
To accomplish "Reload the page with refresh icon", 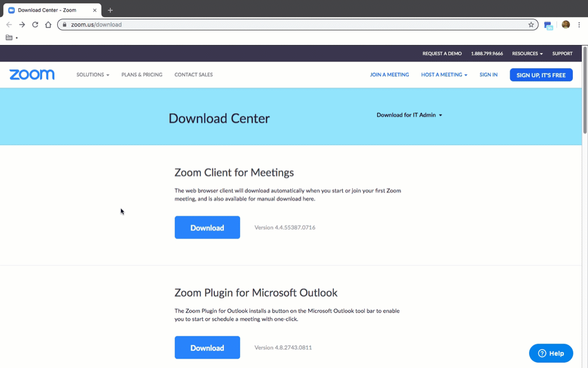I will pos(35,25).
